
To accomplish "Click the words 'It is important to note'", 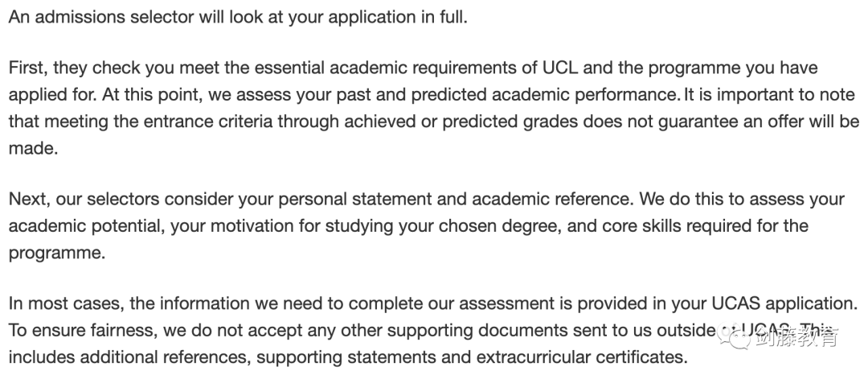I will coord(769,95).
